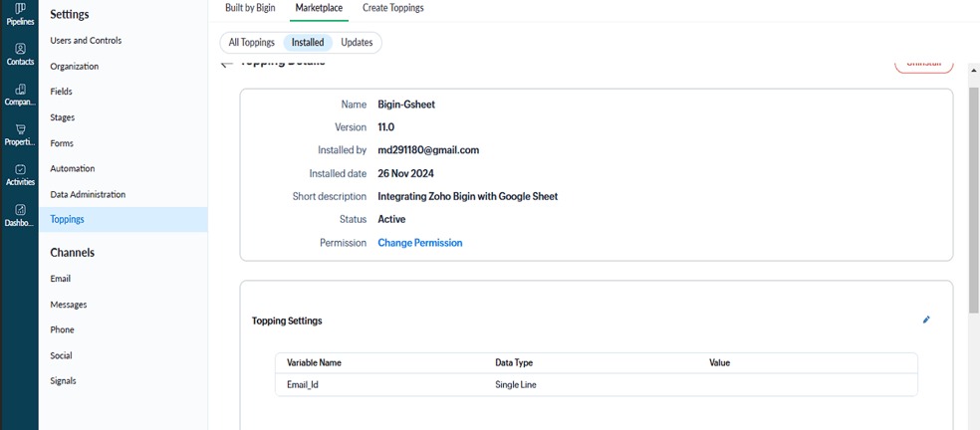980x430 pixels.
Task: Click the vertical scrollbar thumb
Action: (974, 200)
